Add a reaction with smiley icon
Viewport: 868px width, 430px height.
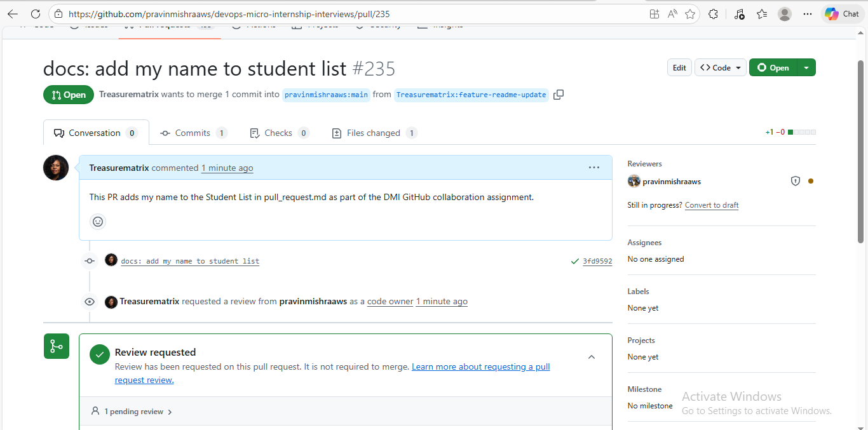(98, 222)
